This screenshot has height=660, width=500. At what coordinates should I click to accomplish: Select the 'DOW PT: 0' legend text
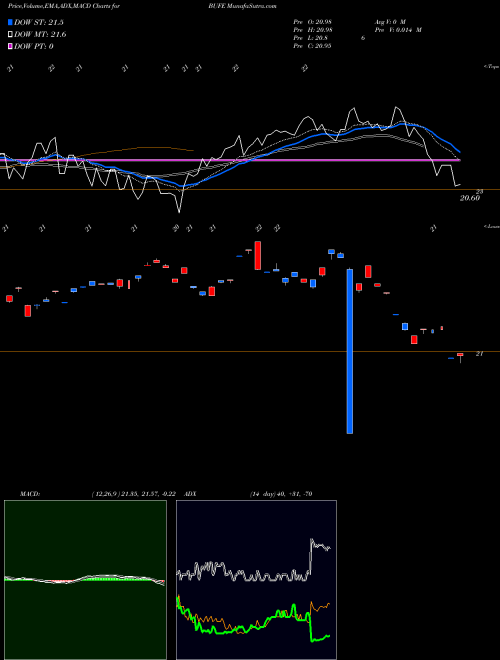coord(34,46)
